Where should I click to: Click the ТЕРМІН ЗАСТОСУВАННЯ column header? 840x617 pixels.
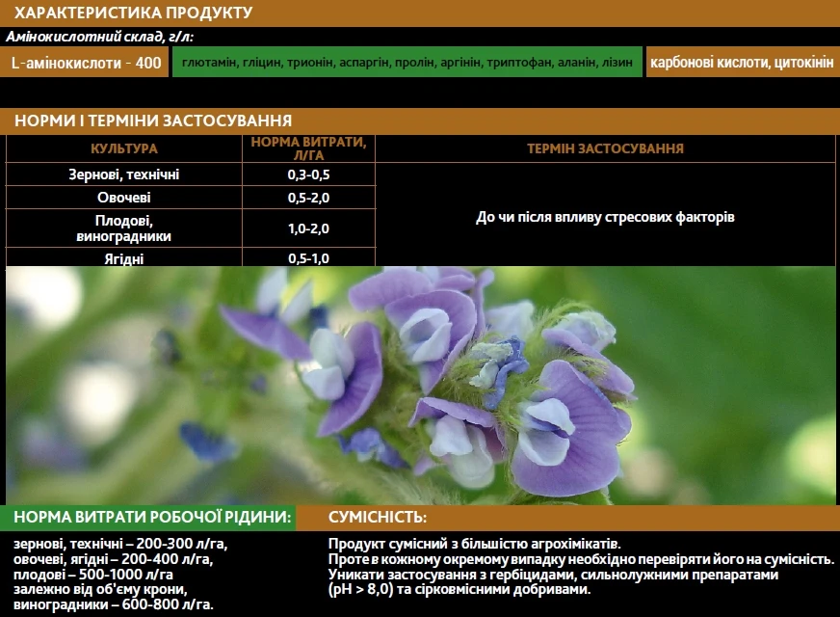tap(605, 149)
